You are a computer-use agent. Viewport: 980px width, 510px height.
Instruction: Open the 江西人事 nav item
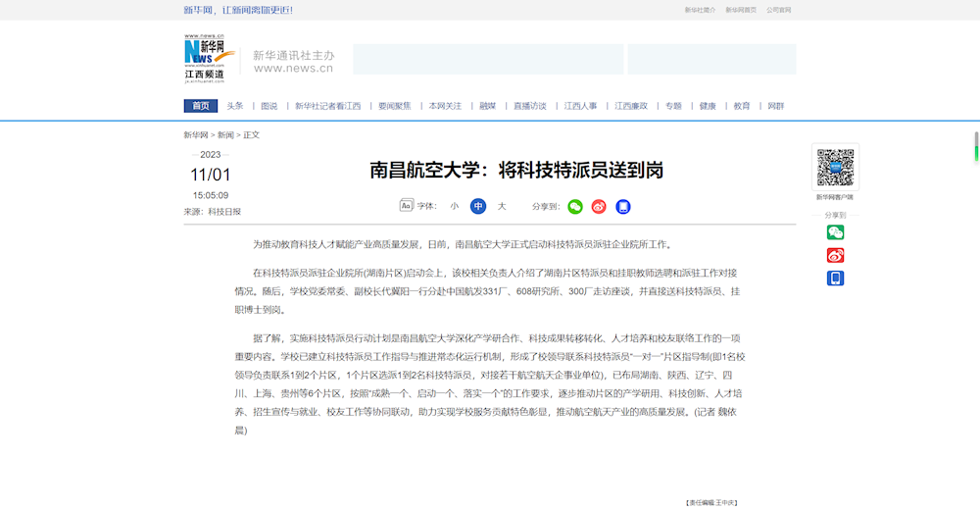pyautogui.click(x=580, y=106)
